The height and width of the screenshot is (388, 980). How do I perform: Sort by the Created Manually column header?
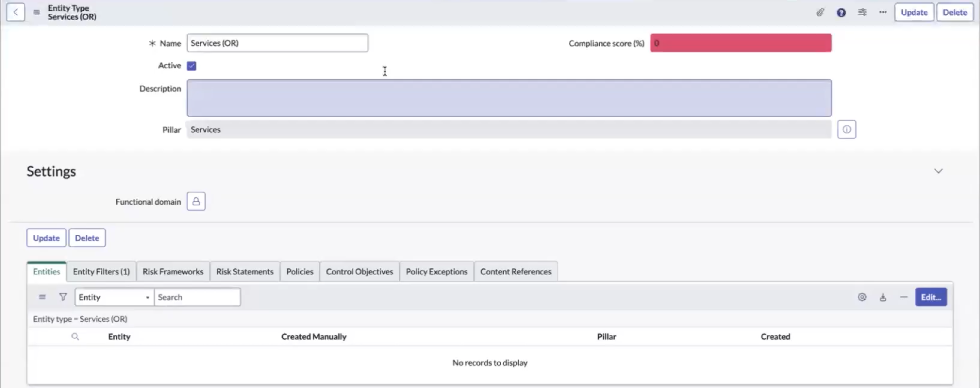coord(314,337)
